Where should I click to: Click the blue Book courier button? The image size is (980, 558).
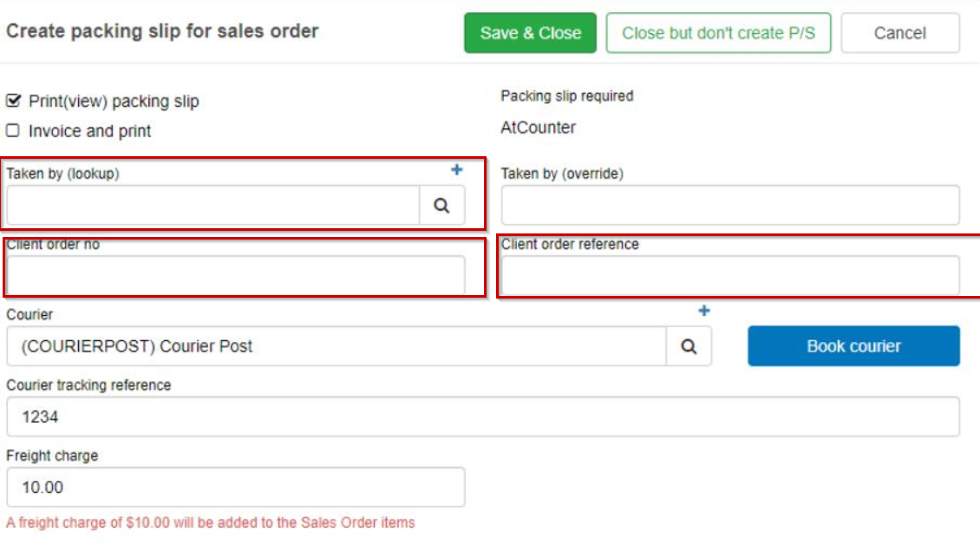pyautogui.click(x=853, y=346)
